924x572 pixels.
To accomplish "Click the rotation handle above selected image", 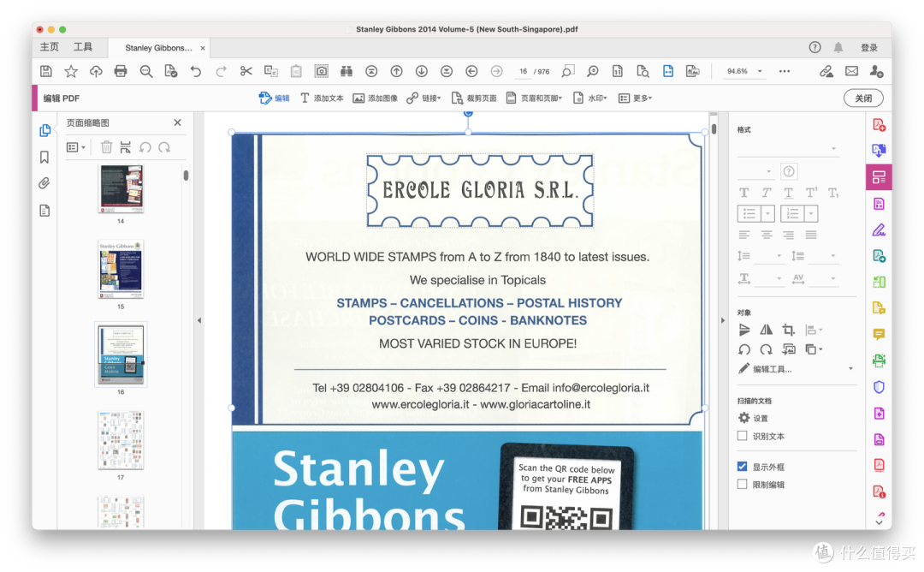I will 468,113.
